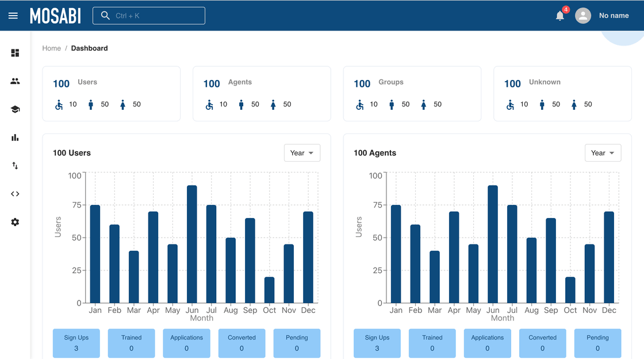
Task: Click the Mar bar in Users chart
Action: click(x=134, y=277)
